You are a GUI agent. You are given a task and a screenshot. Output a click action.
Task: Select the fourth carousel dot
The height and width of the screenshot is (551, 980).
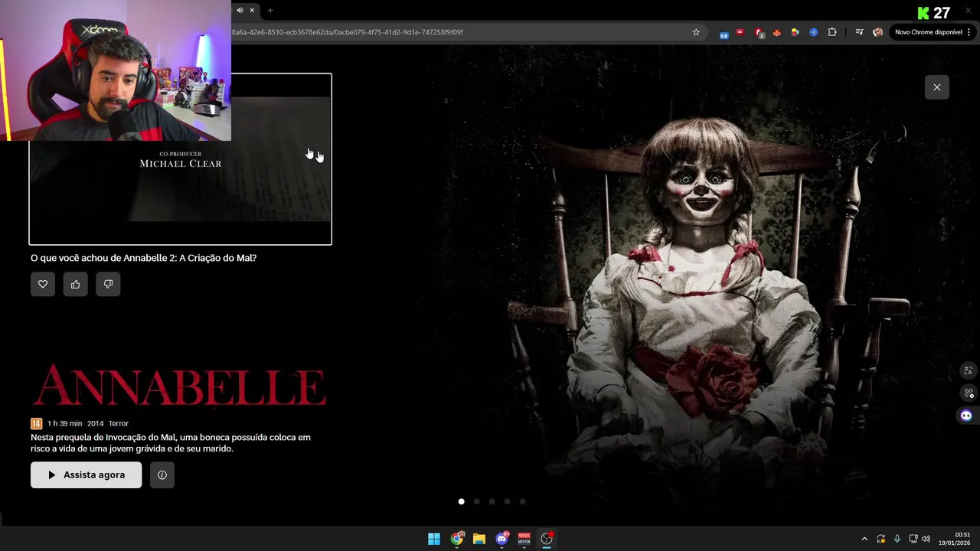tap(507, 501)
